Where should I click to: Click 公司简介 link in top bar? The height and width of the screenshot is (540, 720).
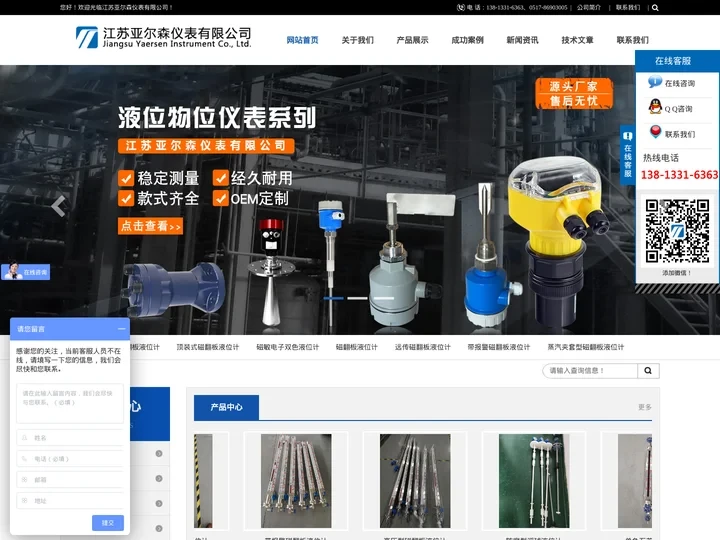click(x=589, y=8)
